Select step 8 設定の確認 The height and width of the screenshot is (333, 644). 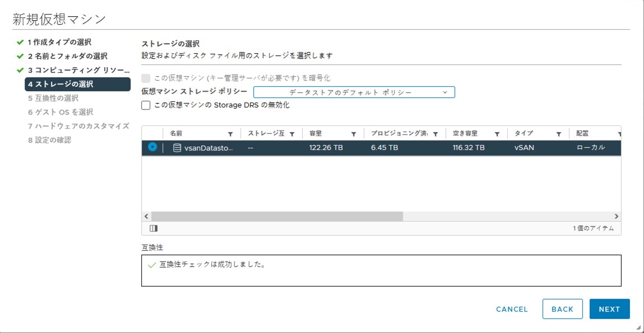tap(50, 140)
